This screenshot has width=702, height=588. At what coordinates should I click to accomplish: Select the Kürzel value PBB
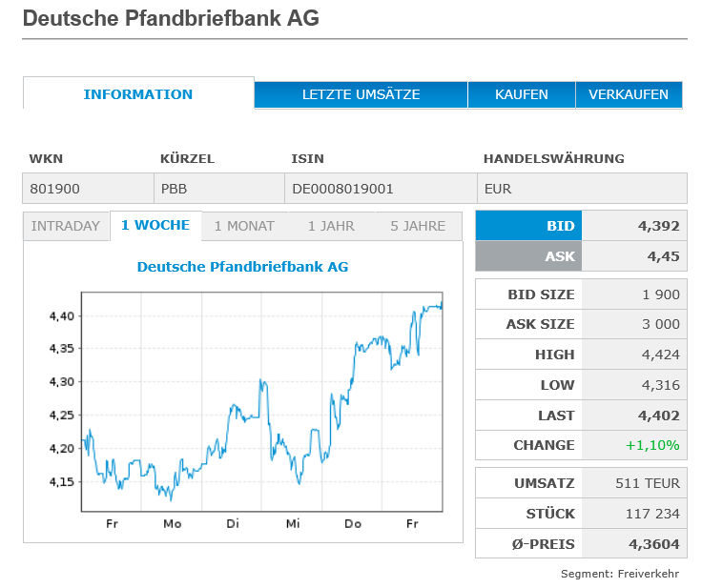(x=175, y=189)
